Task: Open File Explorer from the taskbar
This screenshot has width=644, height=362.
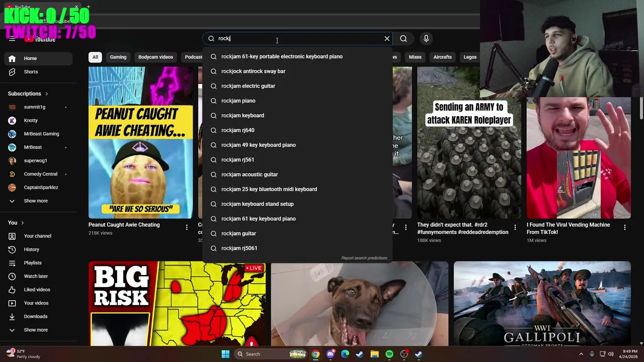Action: coord(374,354)
